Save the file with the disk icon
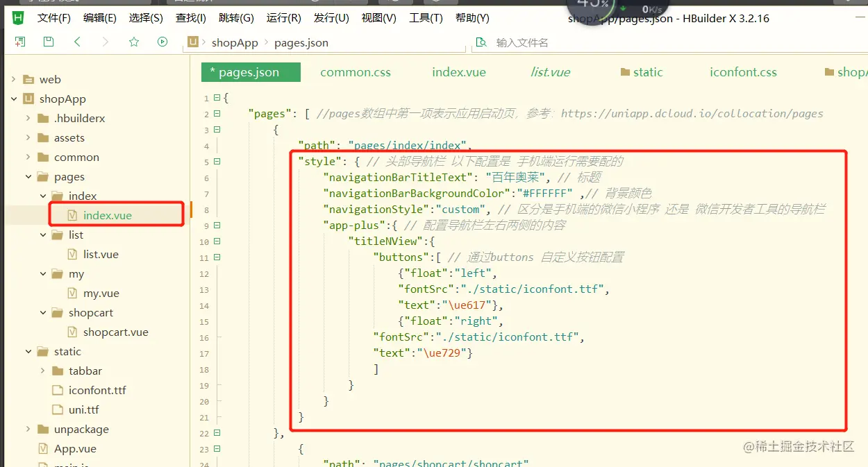This screenshot has height=467, width=868. 49,42
